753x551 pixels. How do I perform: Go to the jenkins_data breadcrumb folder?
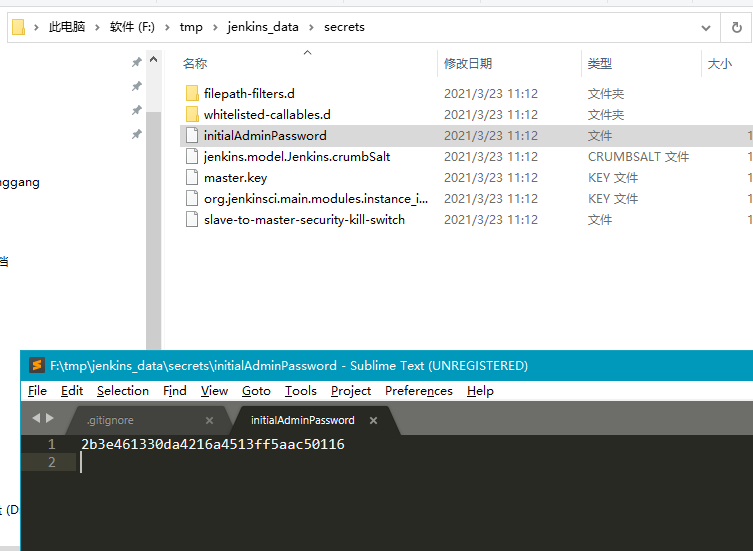tap(263, 27)
